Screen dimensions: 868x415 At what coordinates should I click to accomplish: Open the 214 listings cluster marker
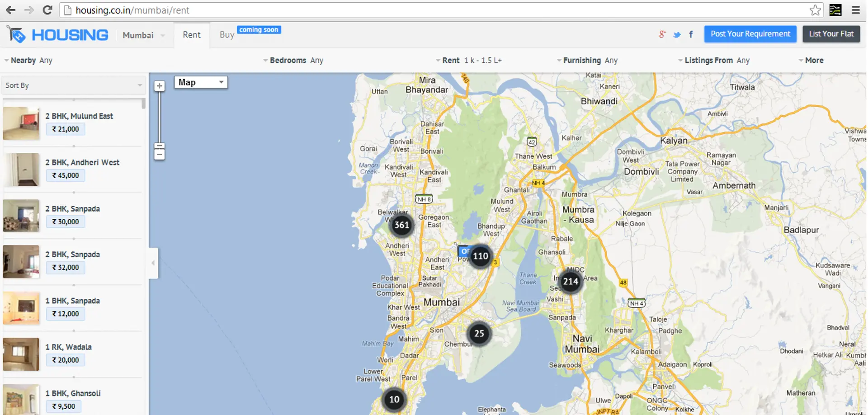(x=571, y=282)
